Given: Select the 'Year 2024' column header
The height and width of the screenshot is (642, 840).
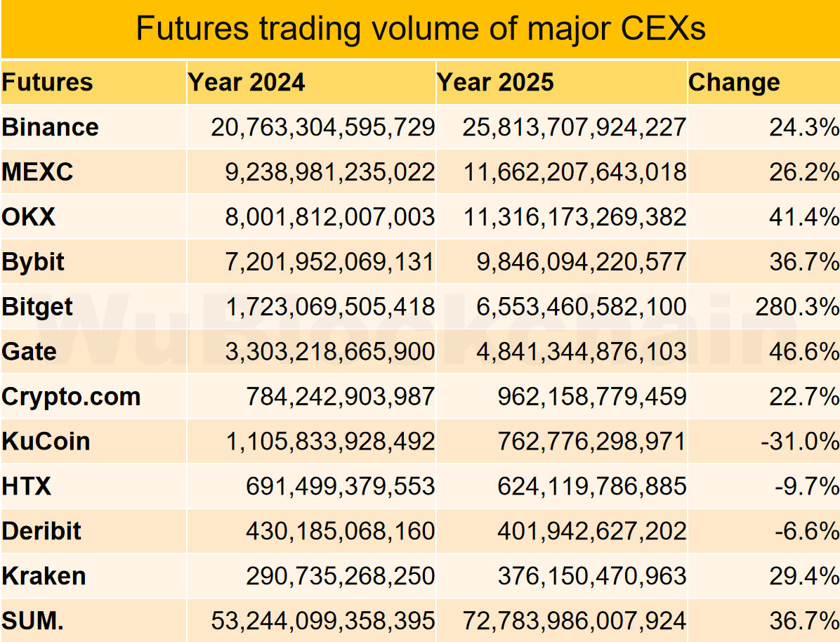Looking at the screenshot, I should click(247, 82).
